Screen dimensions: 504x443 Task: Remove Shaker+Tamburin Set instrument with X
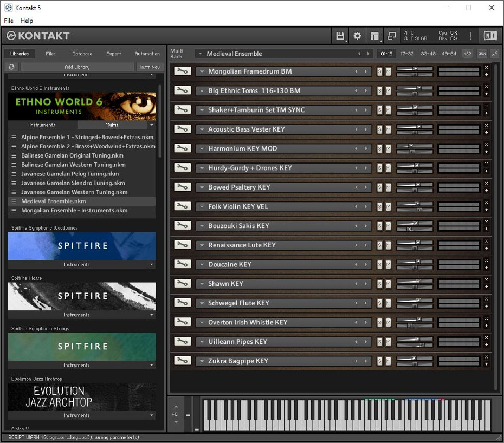[x=486, y=106]
